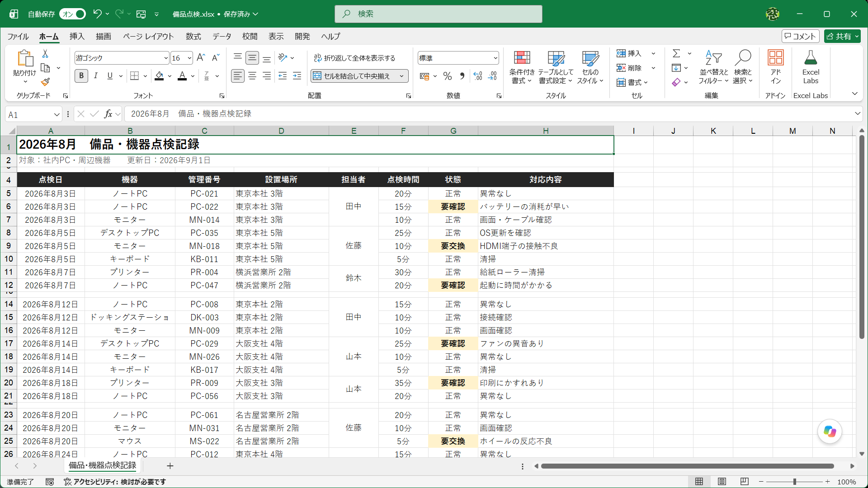
Task: Open the floating Copilot icon
Action: 830,432
